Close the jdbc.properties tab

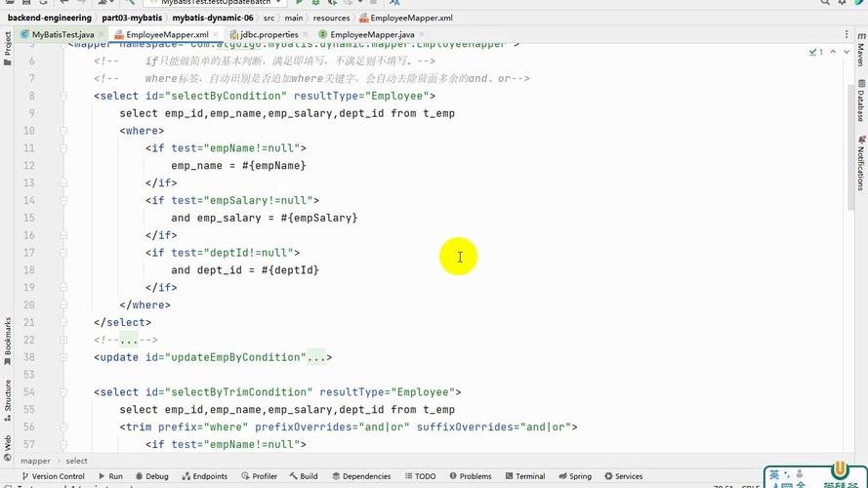[306, 34]
